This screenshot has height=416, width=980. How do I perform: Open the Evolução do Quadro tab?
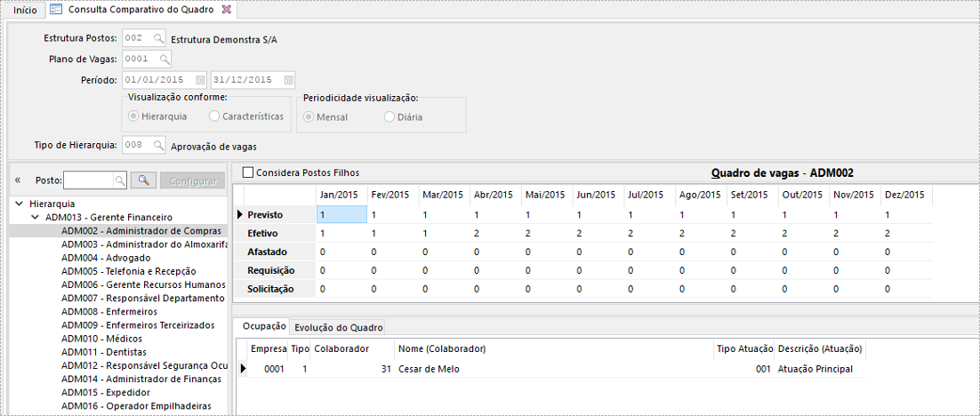(338, 327)
